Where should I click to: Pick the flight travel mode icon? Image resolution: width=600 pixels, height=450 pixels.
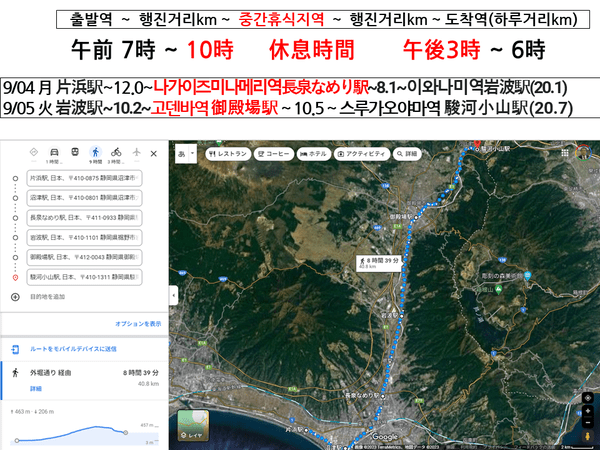pyautogui.click(x=135, y=152)
